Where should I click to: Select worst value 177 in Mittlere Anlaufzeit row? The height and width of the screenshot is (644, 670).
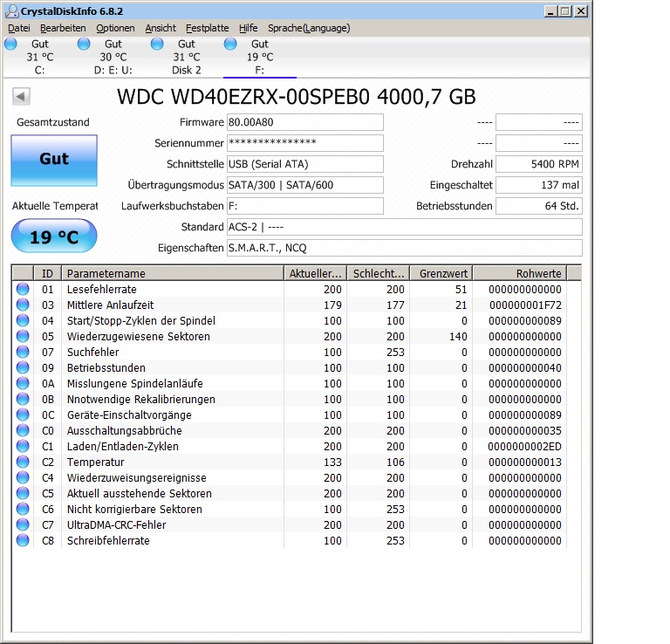click(x=395, y=305)
